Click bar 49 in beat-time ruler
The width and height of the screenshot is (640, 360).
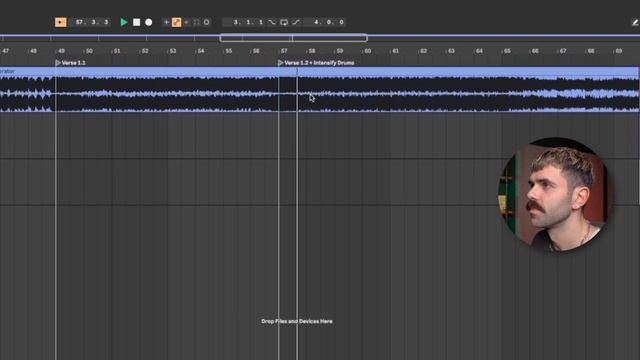coord(61,51)
